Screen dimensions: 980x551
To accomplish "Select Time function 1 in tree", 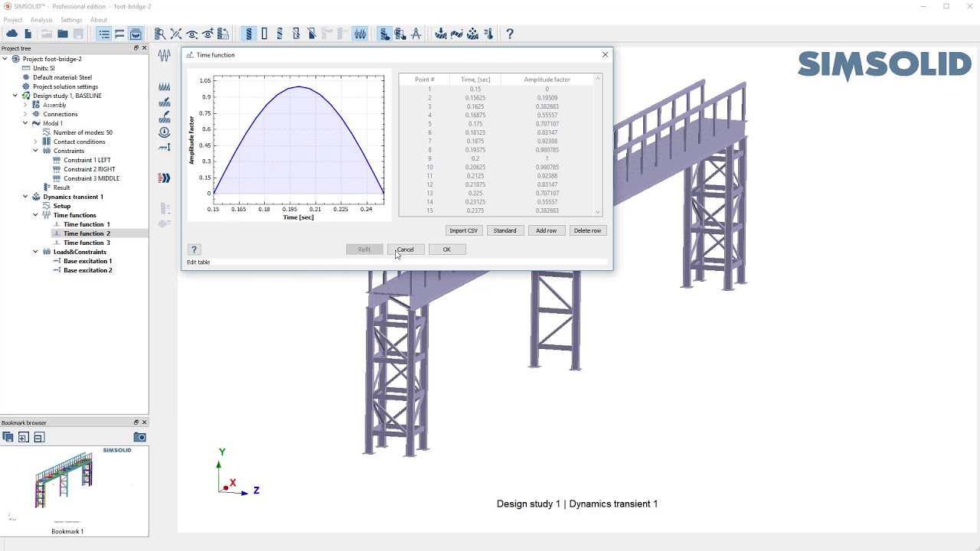I will point(87,224).
